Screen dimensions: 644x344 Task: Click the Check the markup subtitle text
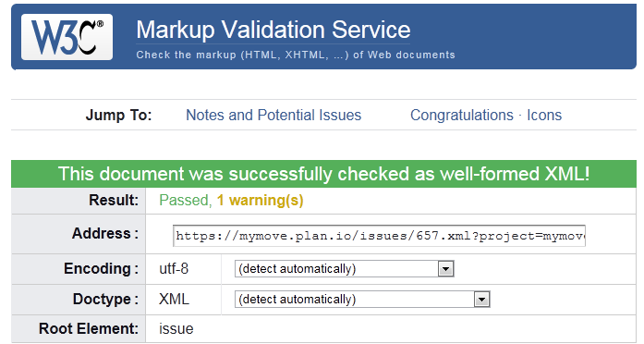[x=296, y=55]
